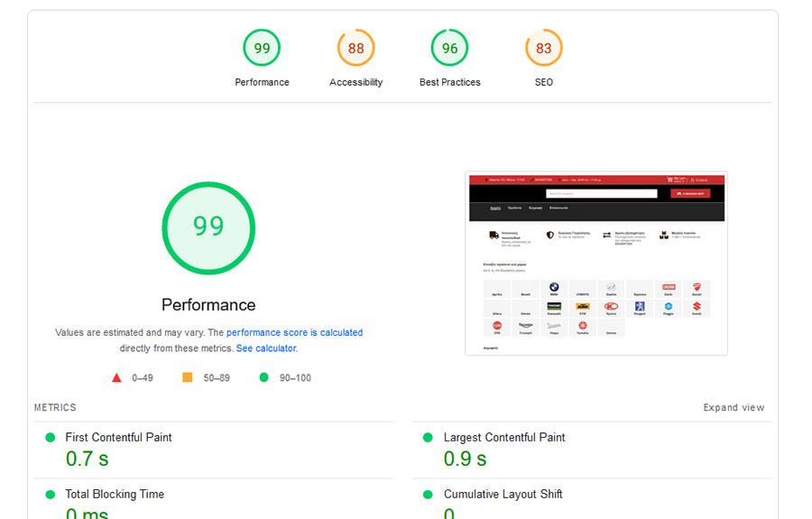Click the Performance score gauge 99 at top
The height and width of the screenshot is (519, 812).
point(262,48)
